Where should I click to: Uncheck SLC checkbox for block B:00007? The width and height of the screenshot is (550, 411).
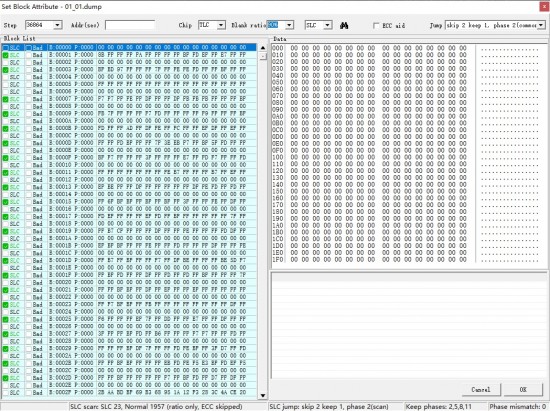tap(6, 99)
